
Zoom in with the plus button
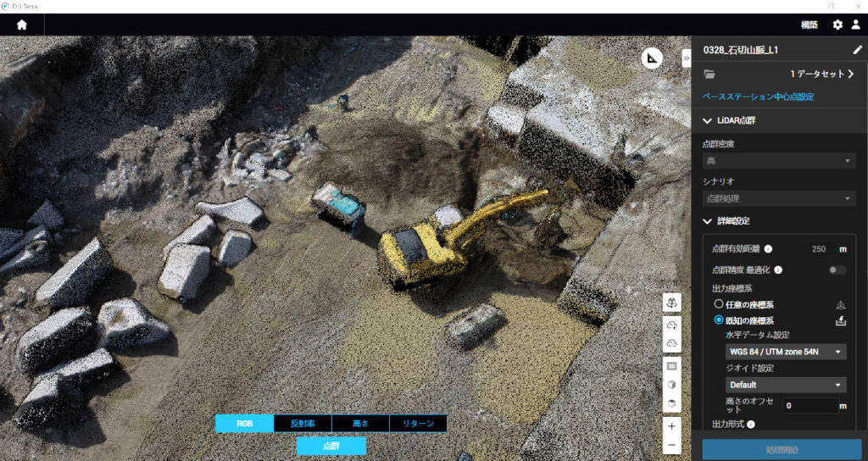point(671,426)
